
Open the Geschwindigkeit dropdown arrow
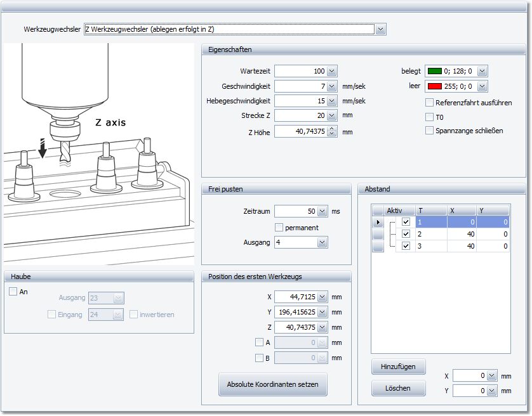331,86
